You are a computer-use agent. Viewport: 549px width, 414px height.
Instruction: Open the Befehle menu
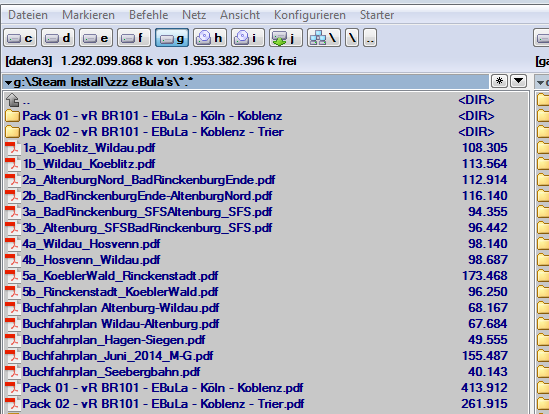pos(148,15)
